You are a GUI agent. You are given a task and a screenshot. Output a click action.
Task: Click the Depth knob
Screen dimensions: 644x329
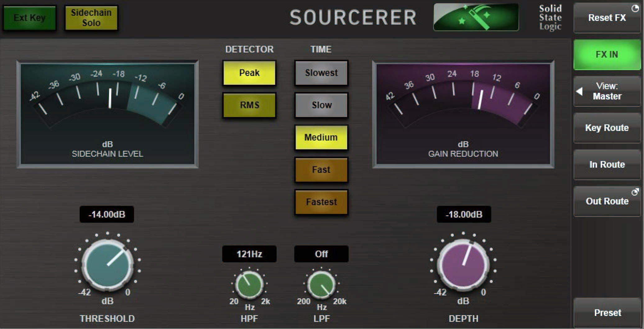click(x=463, y=265)
